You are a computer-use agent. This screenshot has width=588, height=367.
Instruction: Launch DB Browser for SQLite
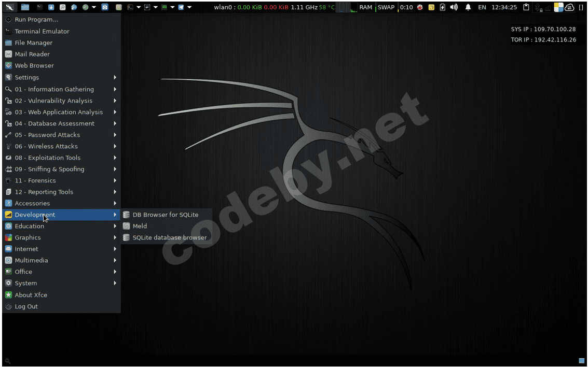166,215
